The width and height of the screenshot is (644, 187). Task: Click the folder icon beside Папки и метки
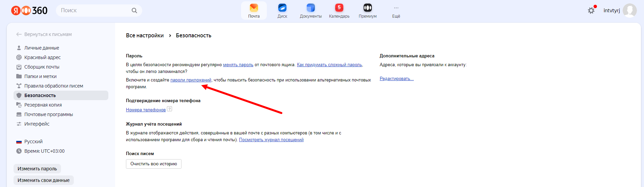point(19,76)
